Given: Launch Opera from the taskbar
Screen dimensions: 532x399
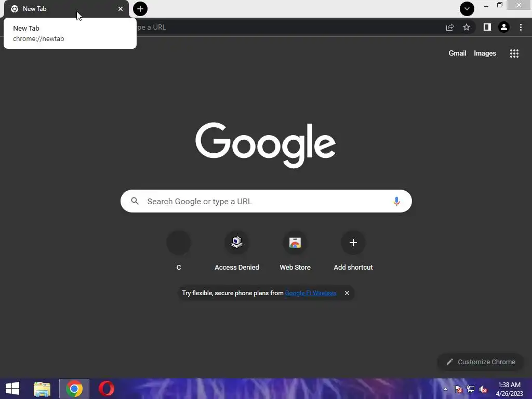Looking at the screenshot, I should pyautogui.click(x=106, y=389).
